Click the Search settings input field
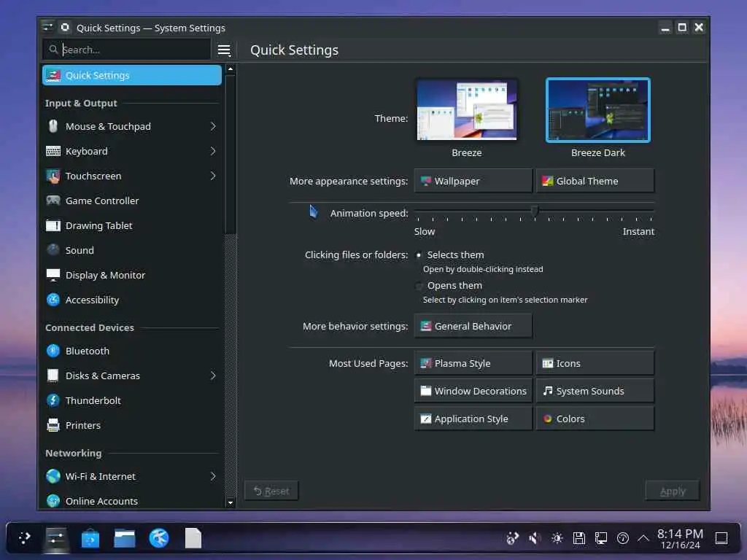747x560 pixels. [127, 50]
